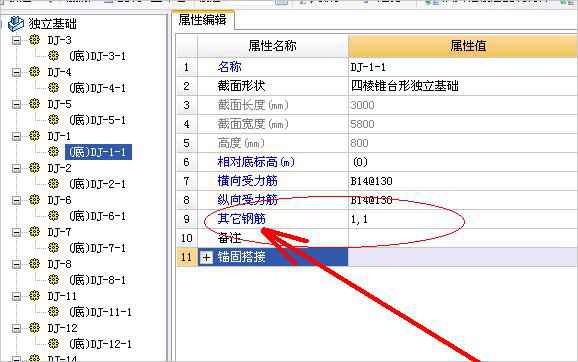578x362 pixels.
Task: Expand the 锚固搭接 property row
Action: click(x=206, y=257)
